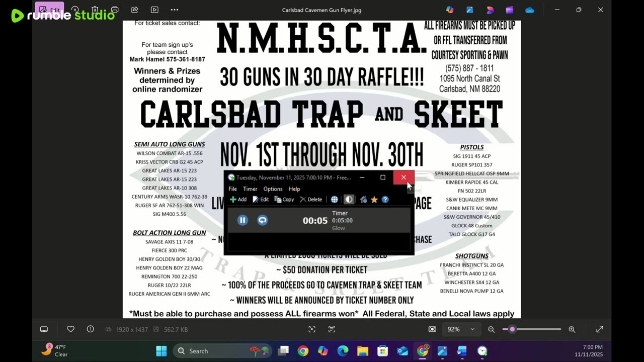Open Word from the taskbar

pyautogui.click(x=462, y=351)
